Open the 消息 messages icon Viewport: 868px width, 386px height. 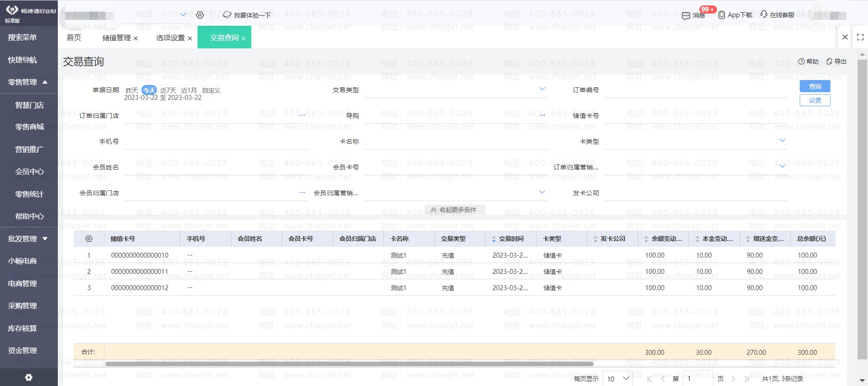(x=686, y=16)
